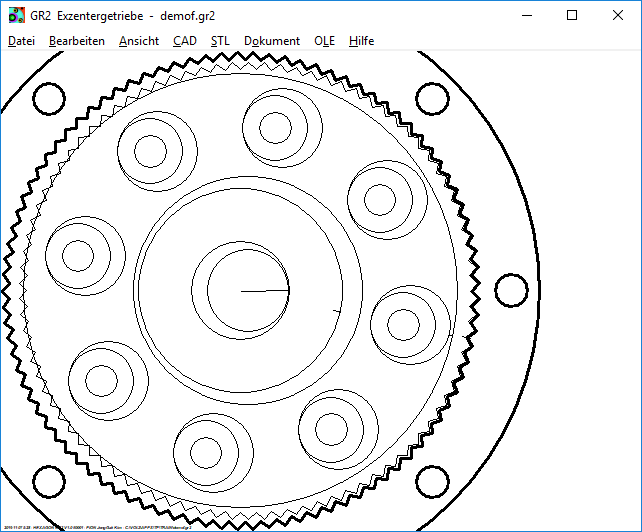
Task: Maximize the GR2 window
Action: pos(572,16)
